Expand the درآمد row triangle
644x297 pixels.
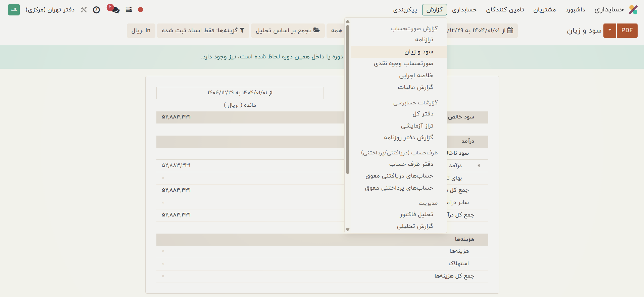pyautogui.click(x=479, y=165)
